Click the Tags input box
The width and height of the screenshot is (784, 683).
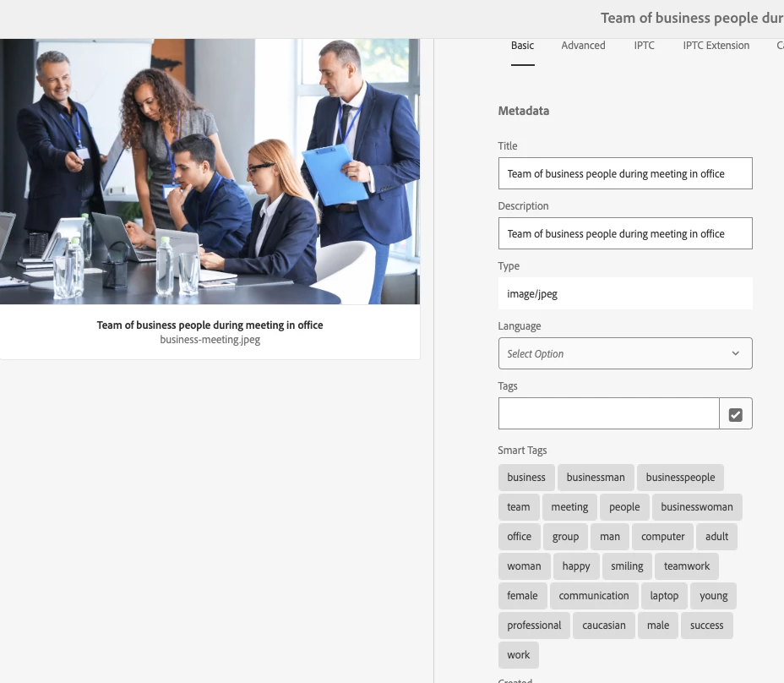608,414
